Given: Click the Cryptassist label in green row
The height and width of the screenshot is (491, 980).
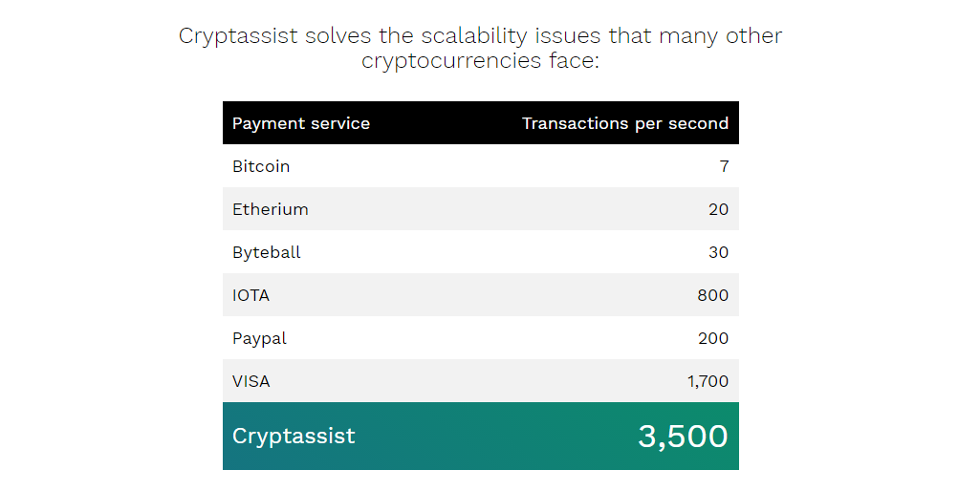Looking at the screenshot, I should tap(294, 436).
